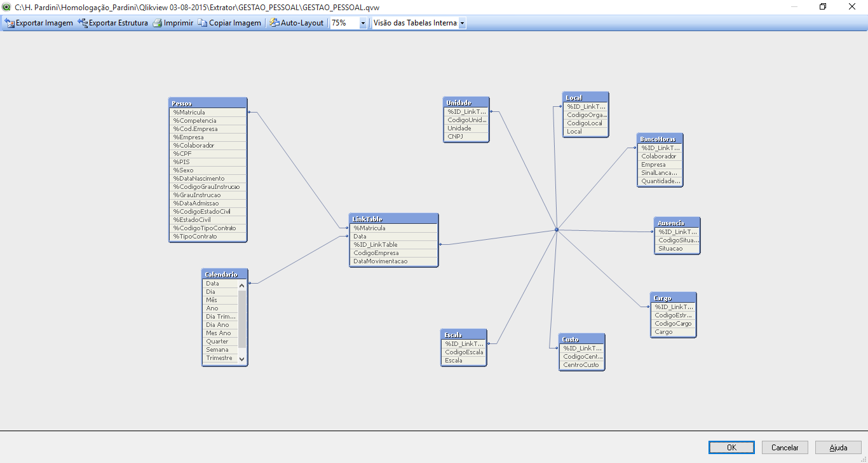Image resolution: width=868 pixels, height=463 pixels.
Task: Click the CodigoCent... field in the Custo table
Action: coord(581,356)
